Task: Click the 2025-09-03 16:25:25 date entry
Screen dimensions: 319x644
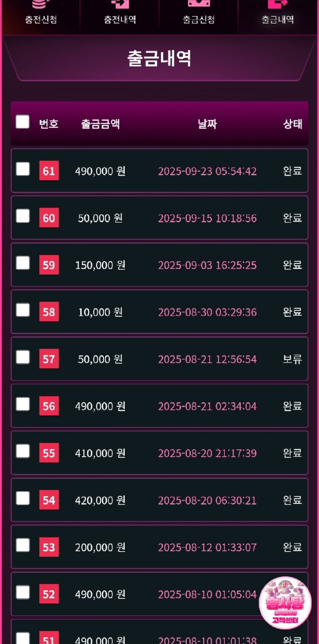Action: click(207, 265)
